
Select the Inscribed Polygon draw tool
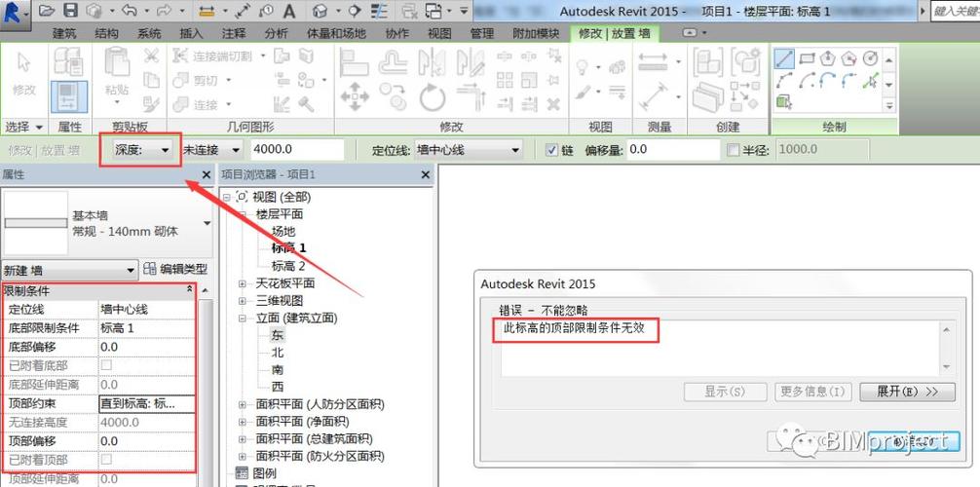(827, 58)
